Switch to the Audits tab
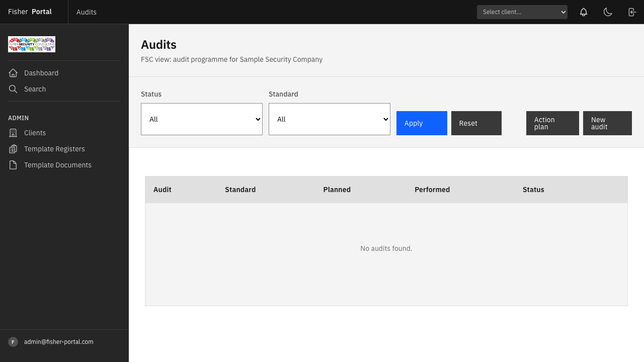The width and height of the screenshot is (644, 362). [x=86, y=12]
